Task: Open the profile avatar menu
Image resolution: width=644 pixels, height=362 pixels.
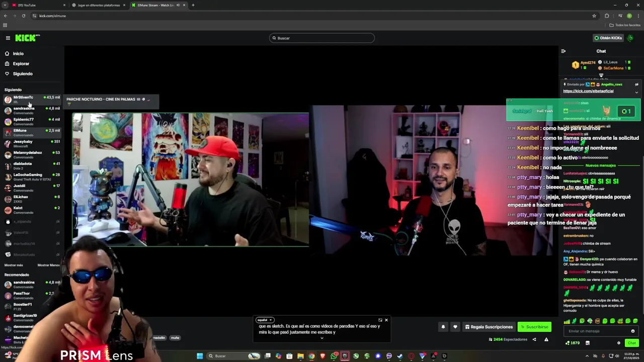Action: (x=630, y=38)
